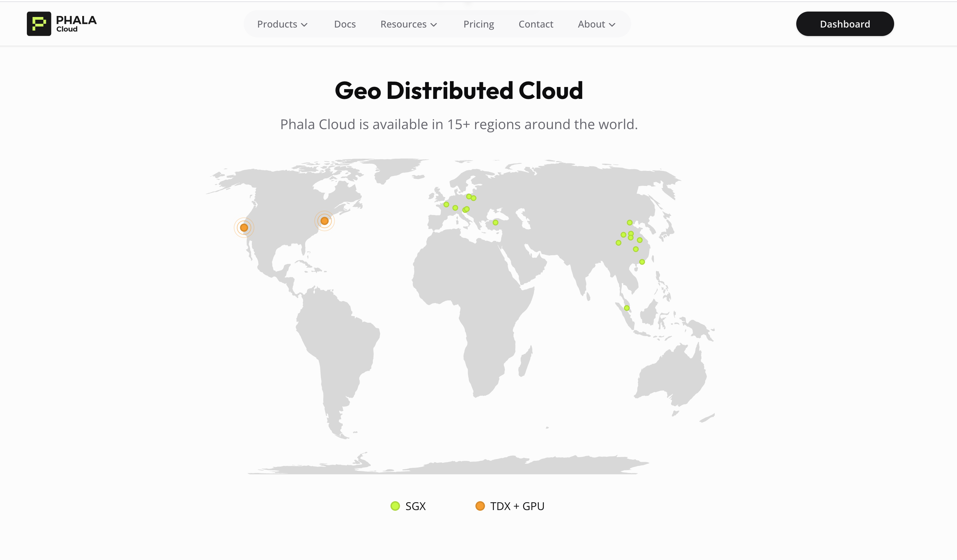Viewport: 957px width, 560px height.
Task: Click the green SGX legend dot
Action: pos(395,506)
